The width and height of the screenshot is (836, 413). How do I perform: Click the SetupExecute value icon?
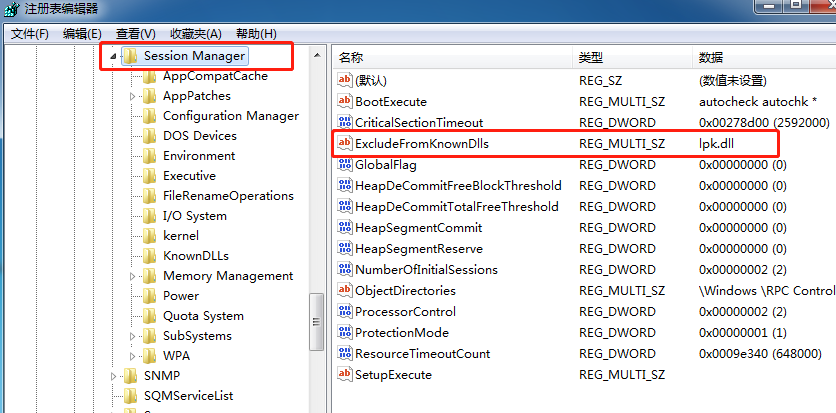pos(346,375)
